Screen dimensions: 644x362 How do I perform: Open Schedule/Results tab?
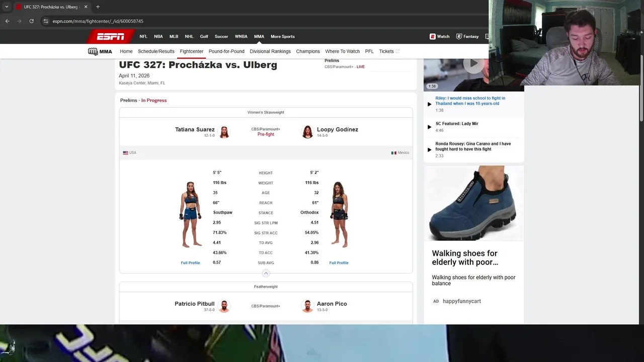tap(156, 51)
